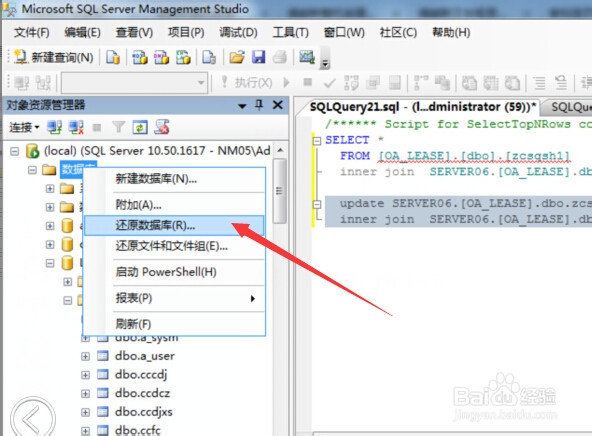Image resolution: width=592 pixels, height=436 pixels.
Task: Expand the dbo.cccdj table node
Action: tap(86, 374)
